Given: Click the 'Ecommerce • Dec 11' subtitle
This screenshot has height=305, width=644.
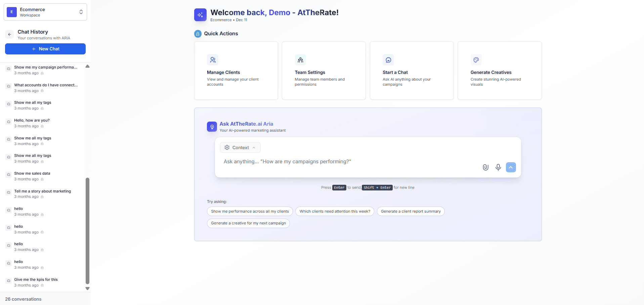Looking at the screenshot, I should [x=229, y=20].
